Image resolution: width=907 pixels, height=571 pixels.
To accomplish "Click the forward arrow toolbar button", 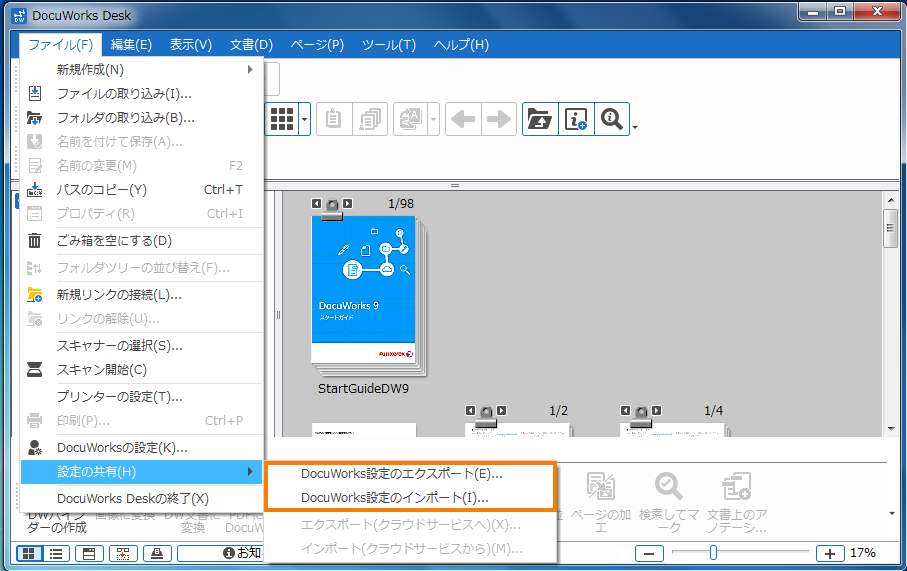I will tap(499, 119).
